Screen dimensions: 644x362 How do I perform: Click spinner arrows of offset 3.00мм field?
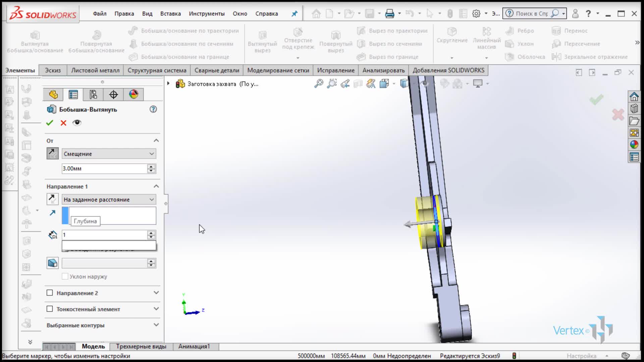point(151,168)
